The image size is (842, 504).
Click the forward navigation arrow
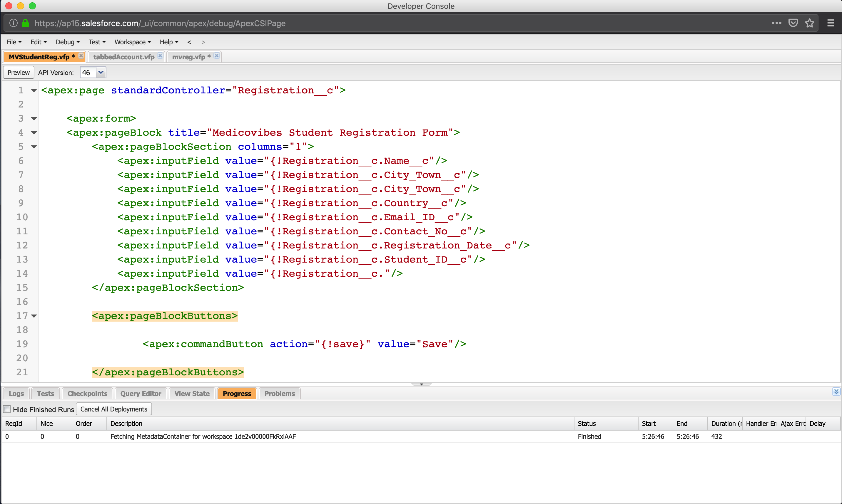pos(203,41)
